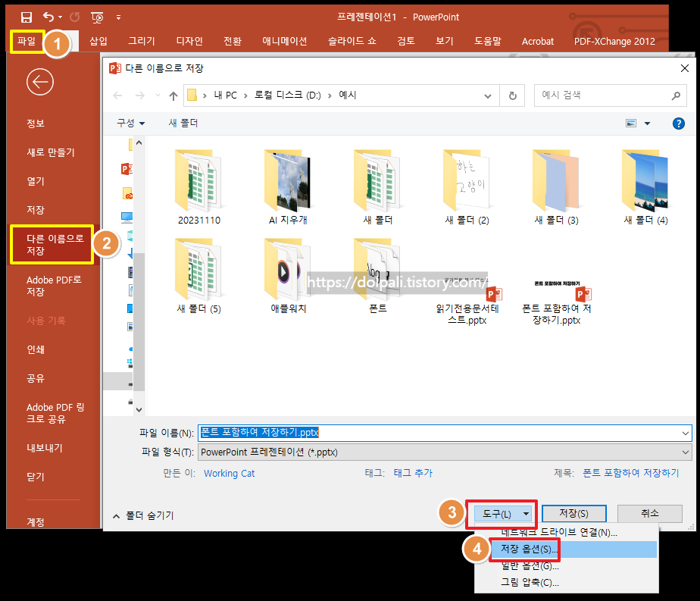Open view options dropdown arrow

coord(647,124)
